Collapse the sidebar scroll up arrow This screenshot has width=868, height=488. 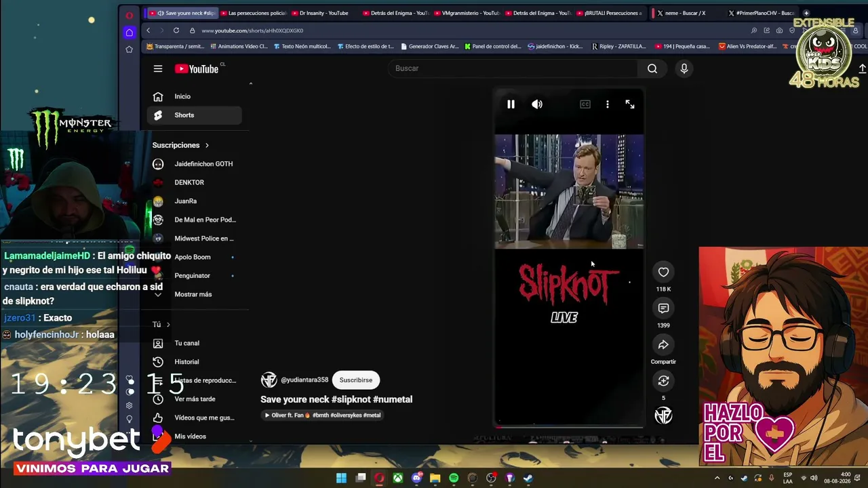pyautogui.click(x=251, y=84)
